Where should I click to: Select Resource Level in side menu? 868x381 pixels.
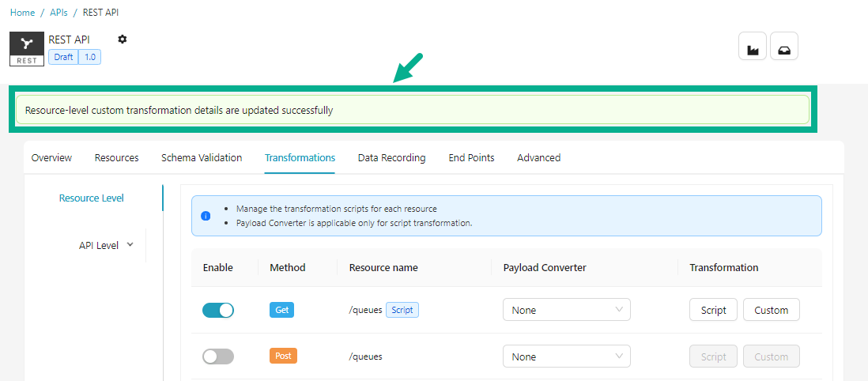tap(91, 198)
